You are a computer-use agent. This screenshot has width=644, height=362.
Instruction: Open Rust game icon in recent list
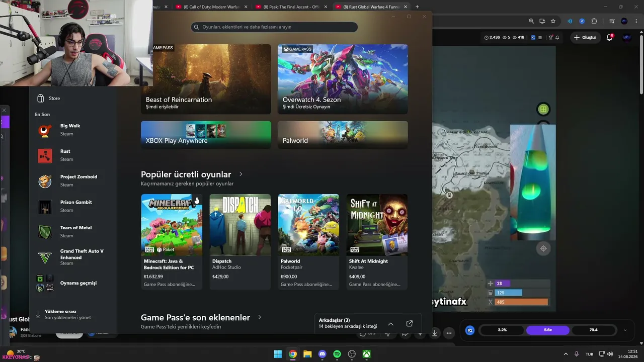[45, 155]
